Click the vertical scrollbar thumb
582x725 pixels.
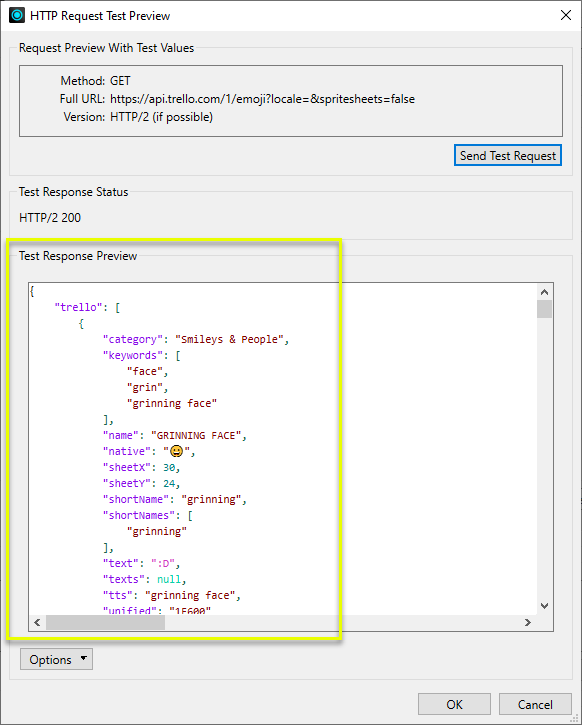(x=544, y=309)
